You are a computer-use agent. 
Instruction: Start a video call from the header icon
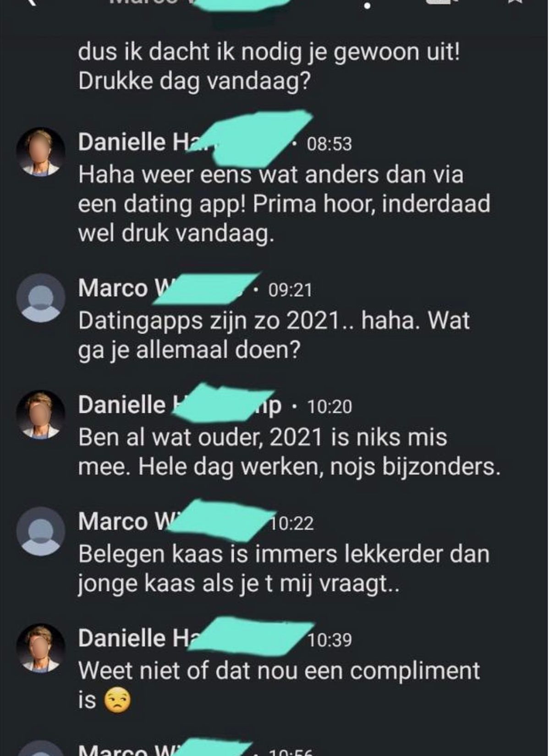441,2
